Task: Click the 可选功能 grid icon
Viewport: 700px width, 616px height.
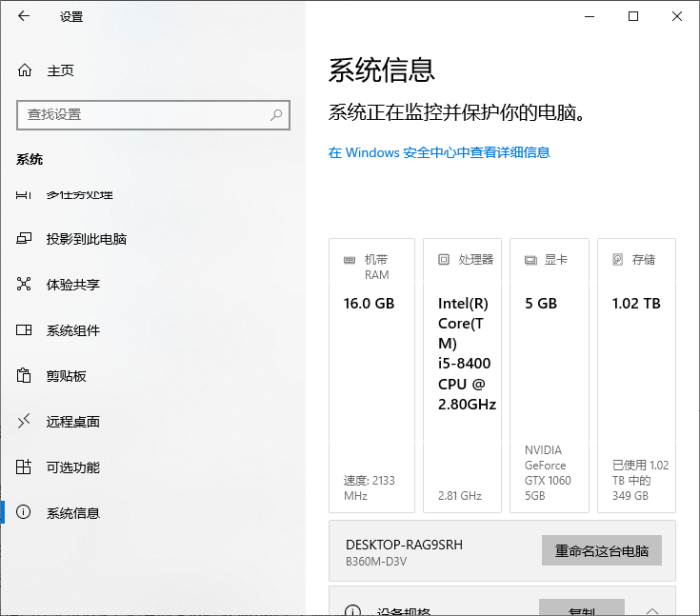Action: pos(24,467)
